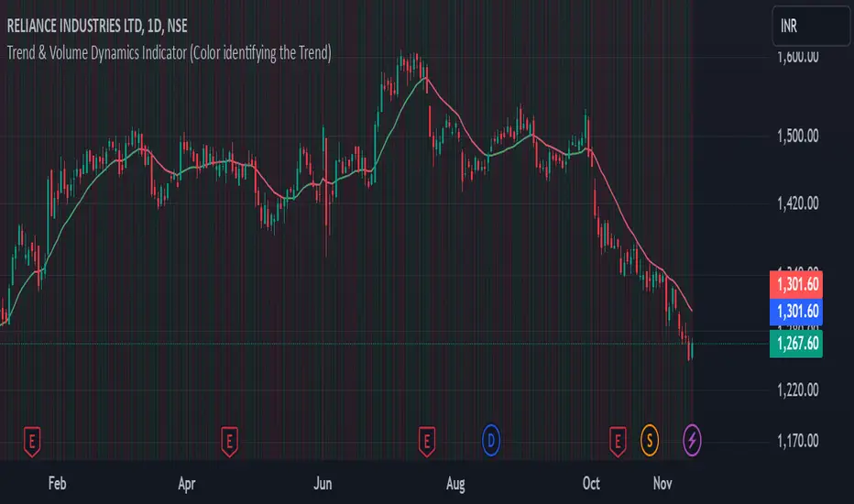Click the Nov time axis label
854x504 pixels.
pyautogui.click(x=662, y=483)
